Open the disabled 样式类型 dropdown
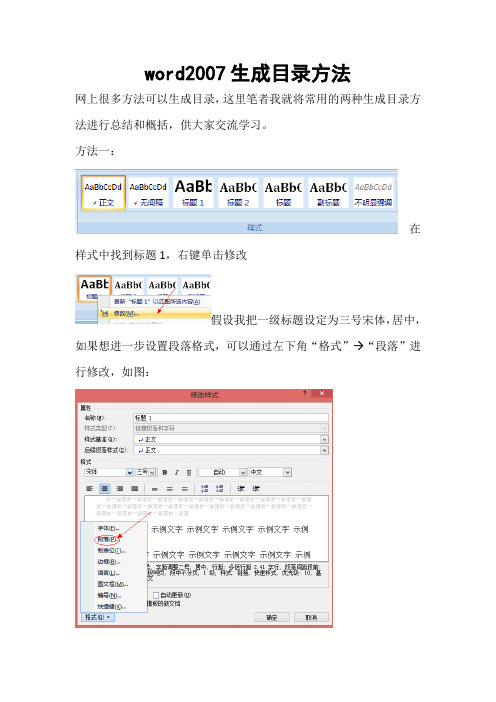 point(325,428)
